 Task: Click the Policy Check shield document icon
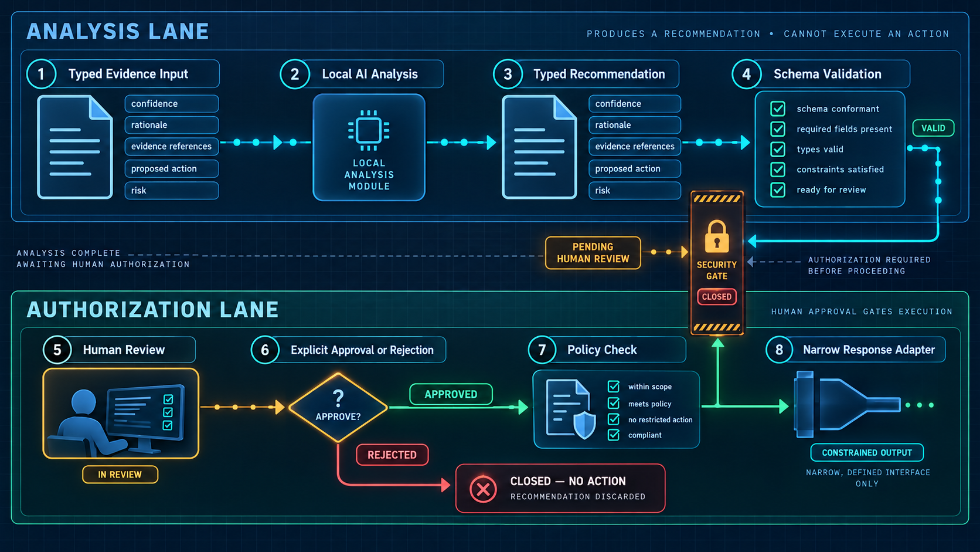pos(570,409)
